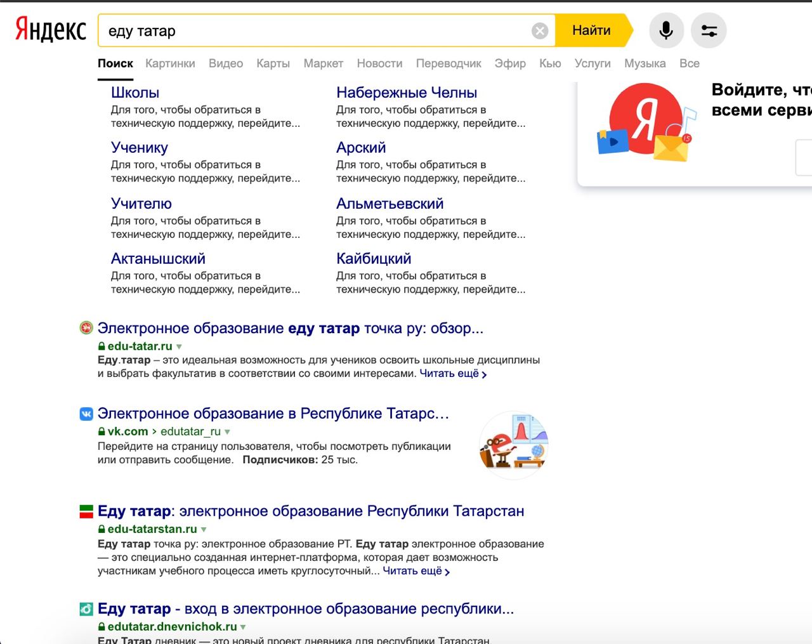Open result Еду татар - вход в электронное образование
Viewport: 812px width, 644px height.
pos(306,609)
